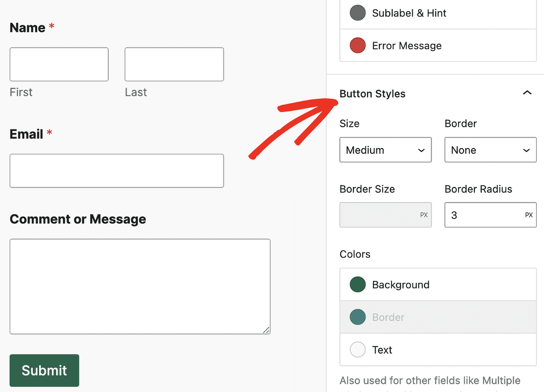Open the Size dropdown set to Medium

386,150
